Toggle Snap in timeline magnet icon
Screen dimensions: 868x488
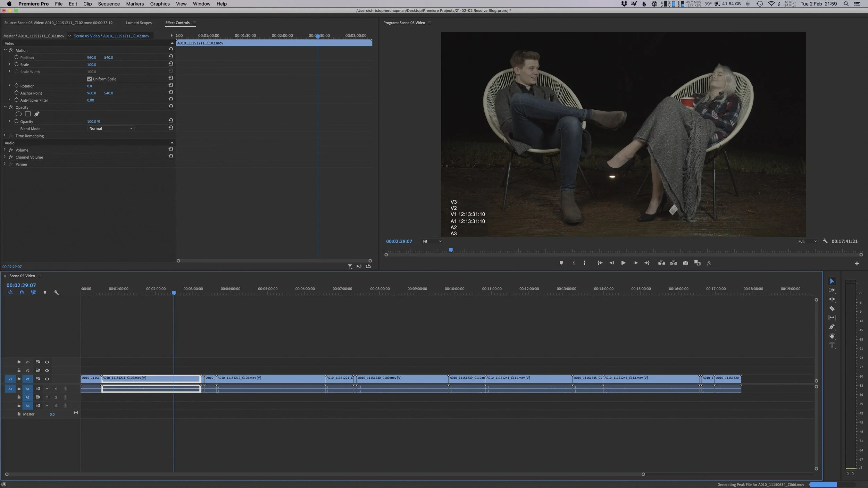pos(22,293)
